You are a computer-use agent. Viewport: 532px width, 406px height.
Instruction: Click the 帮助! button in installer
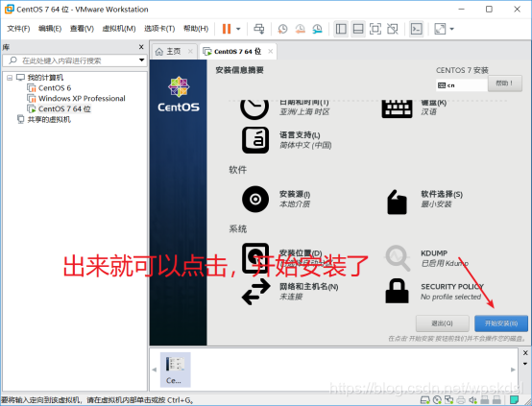[x=504, y=84]
